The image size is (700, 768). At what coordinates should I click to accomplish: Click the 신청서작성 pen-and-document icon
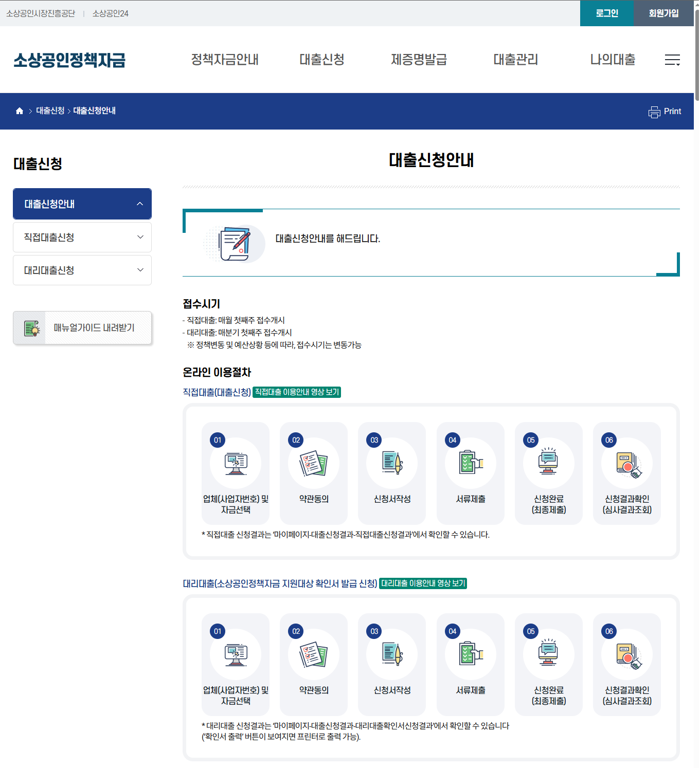[x=392, y=462]
